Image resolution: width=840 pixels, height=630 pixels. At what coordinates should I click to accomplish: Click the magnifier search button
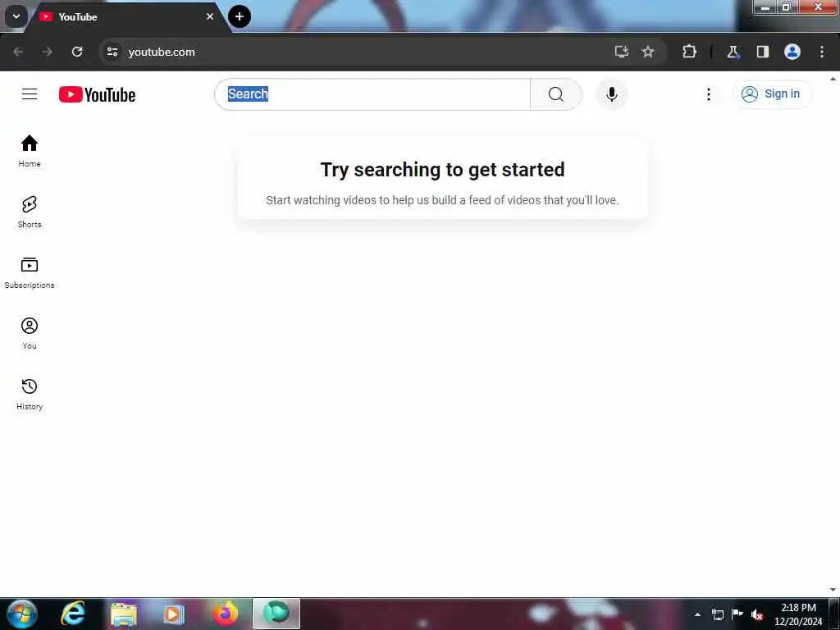[x=556, y=94]
